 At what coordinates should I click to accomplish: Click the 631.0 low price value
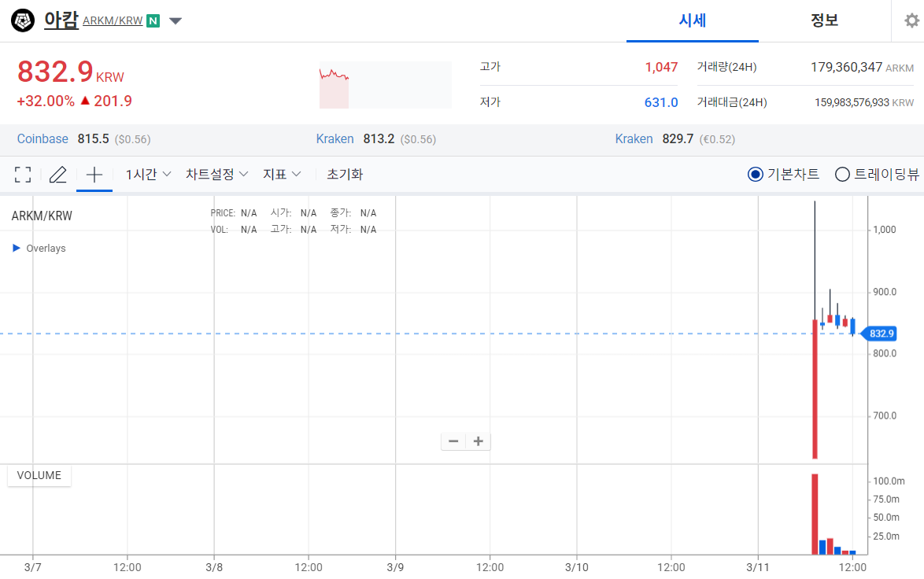(x=661, y=102)
